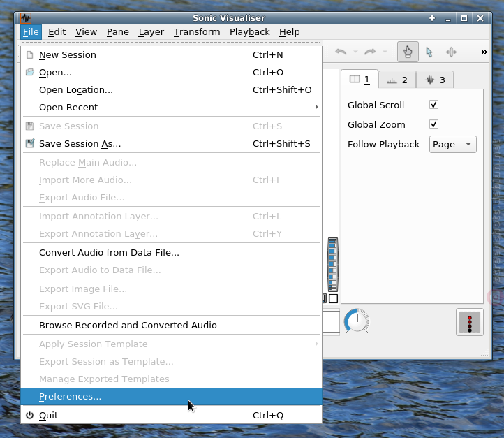504x438 pixels.
Task: Expand the hidden toolbar items chevron
Action: pyautogui.click(x=484, y=52)
